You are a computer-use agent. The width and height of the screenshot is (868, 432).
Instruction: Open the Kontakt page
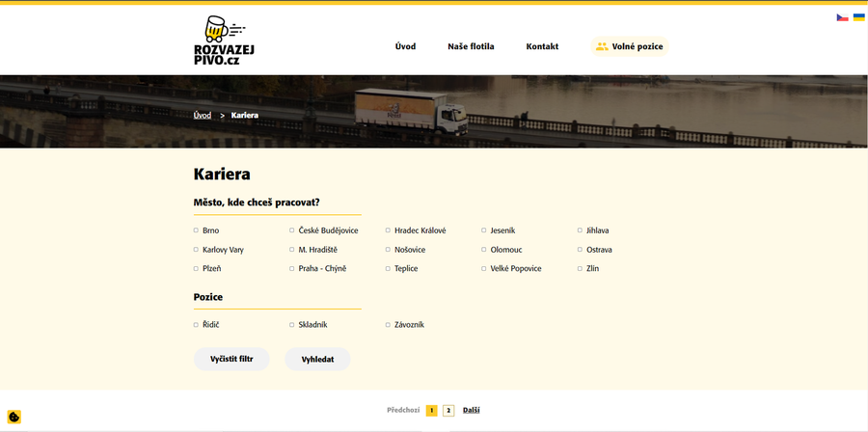point(542,46)
